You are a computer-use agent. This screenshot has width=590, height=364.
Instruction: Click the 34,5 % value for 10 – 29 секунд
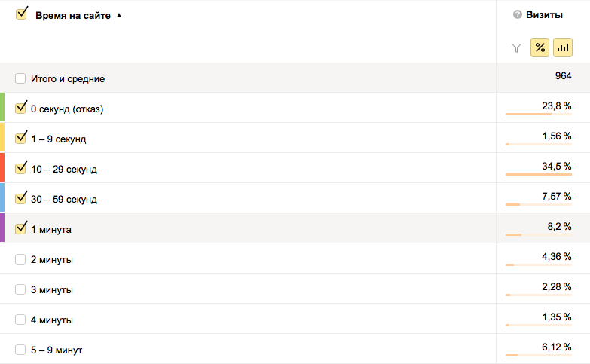557,166
